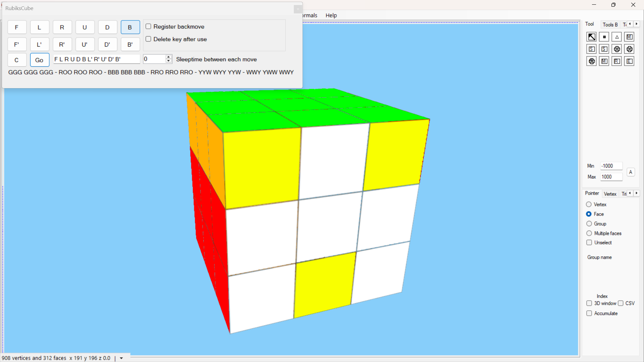Check Delete key after use
The height and width of the screenshot is (362, 644).
[148, 39]
